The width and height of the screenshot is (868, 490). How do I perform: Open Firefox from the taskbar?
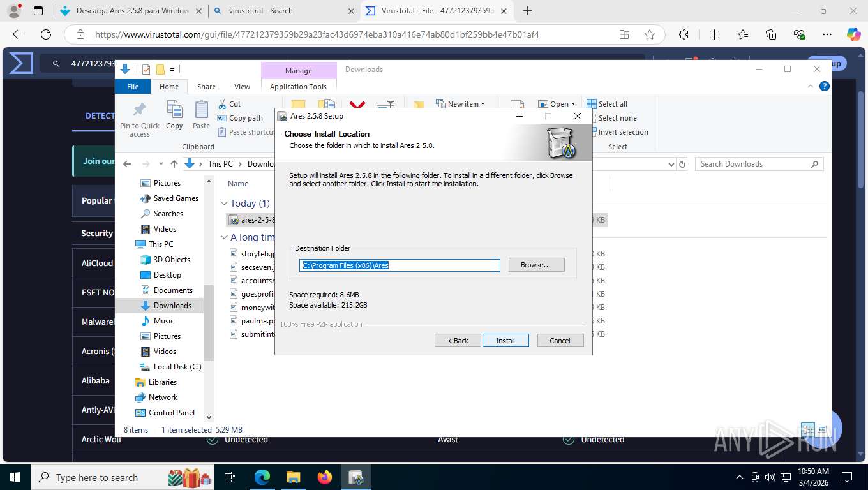point(325,477)
